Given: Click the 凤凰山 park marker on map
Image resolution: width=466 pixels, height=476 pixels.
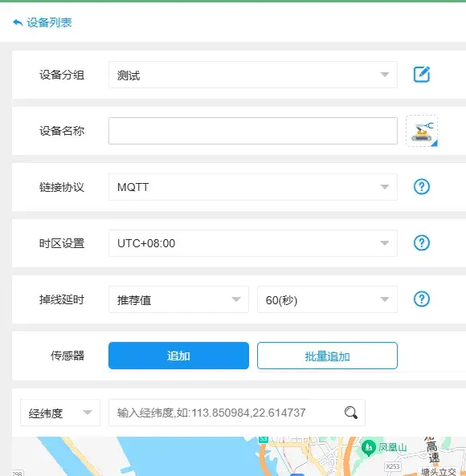Looking at the screenshot, I should click(369, 447).
